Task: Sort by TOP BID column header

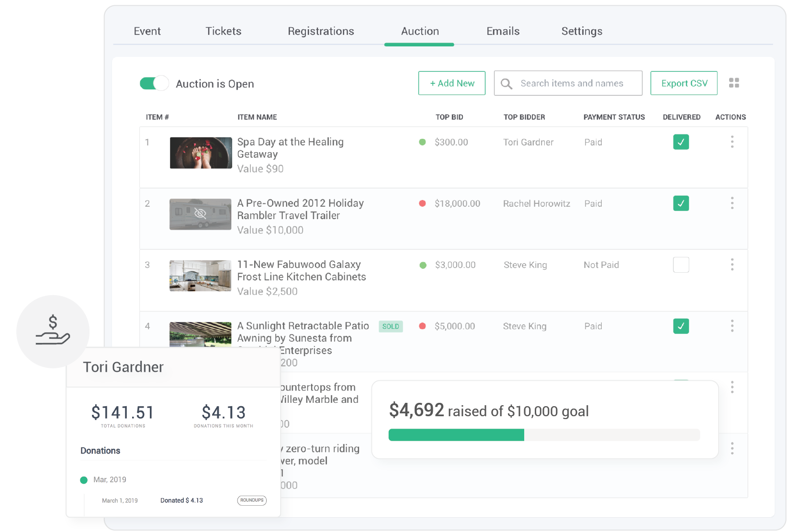Action: pyautogui.click(x=449, y=117)
